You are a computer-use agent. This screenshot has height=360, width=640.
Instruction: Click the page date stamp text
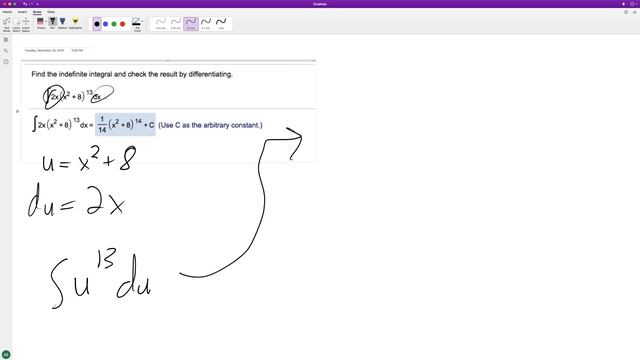44,51
